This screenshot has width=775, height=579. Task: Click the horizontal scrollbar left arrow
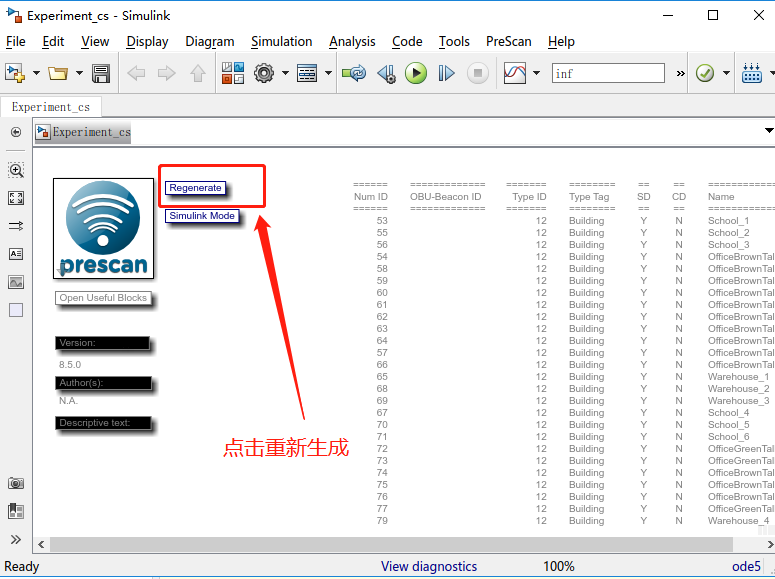[x=41, y=545]
